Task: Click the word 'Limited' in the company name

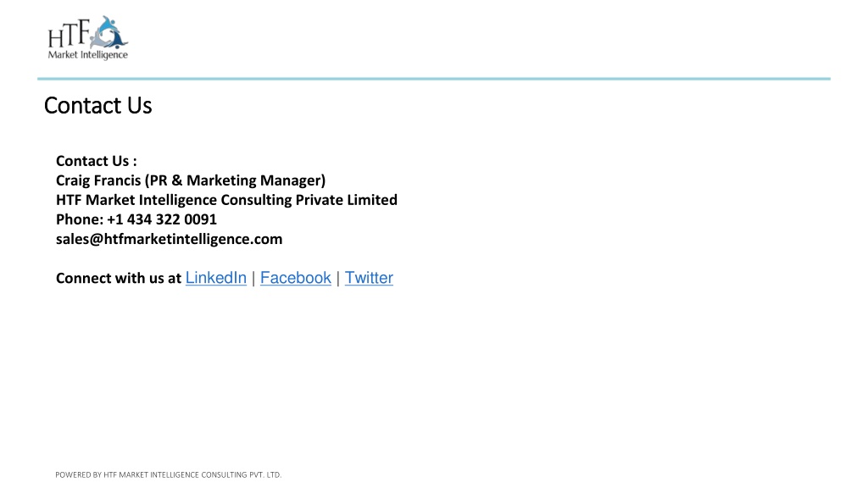Action: click(372, 200)
